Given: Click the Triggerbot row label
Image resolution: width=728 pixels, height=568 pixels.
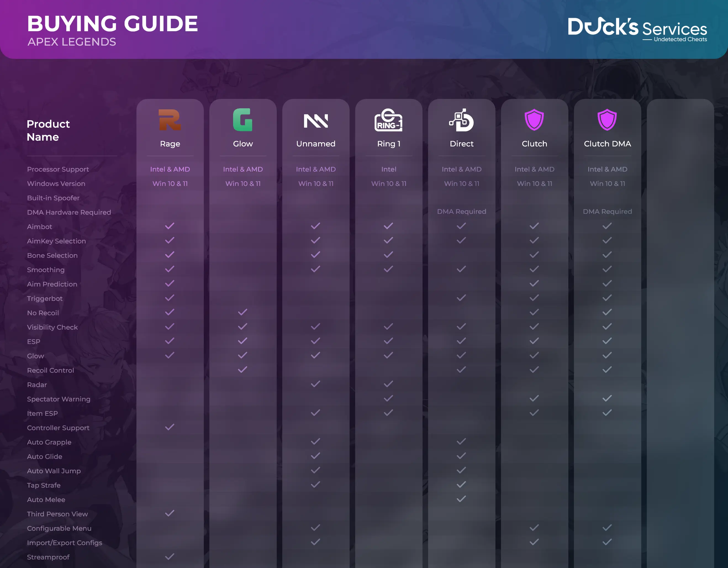Looking at the screenshot, I should pos(45,299).
